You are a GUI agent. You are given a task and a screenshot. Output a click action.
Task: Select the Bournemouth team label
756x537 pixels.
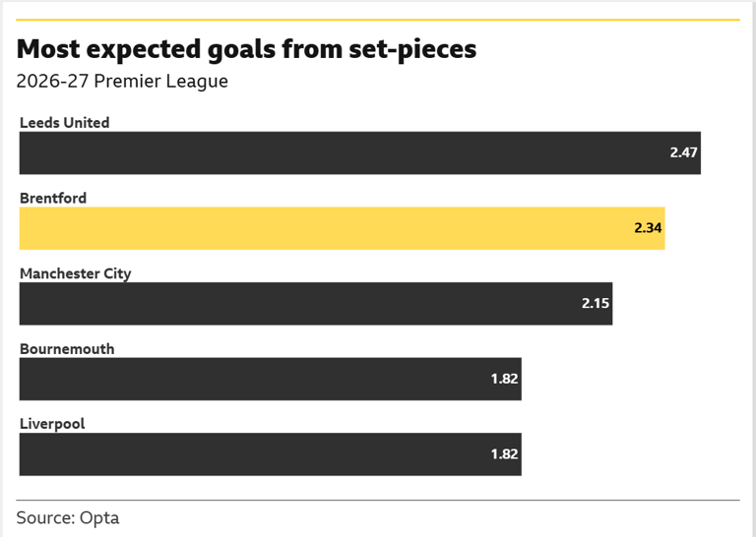[67, 349]
